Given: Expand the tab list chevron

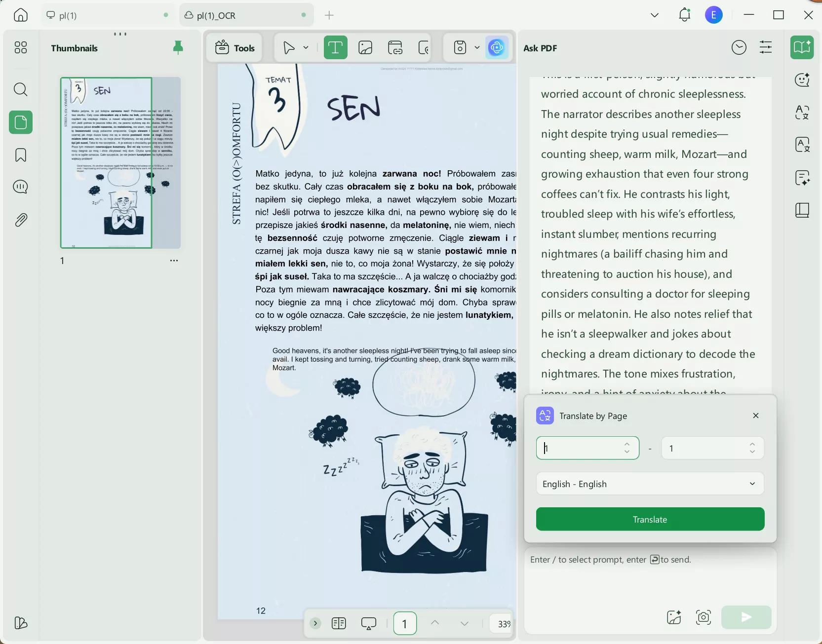Looking at the screenshot, I should coord(655,15).
